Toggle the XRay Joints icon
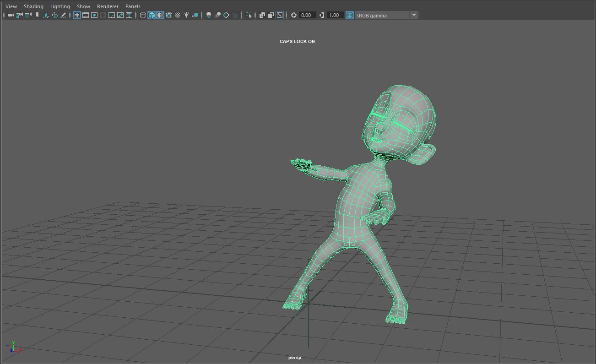Screen dimensions: 596x364 [x=280, y=15]
